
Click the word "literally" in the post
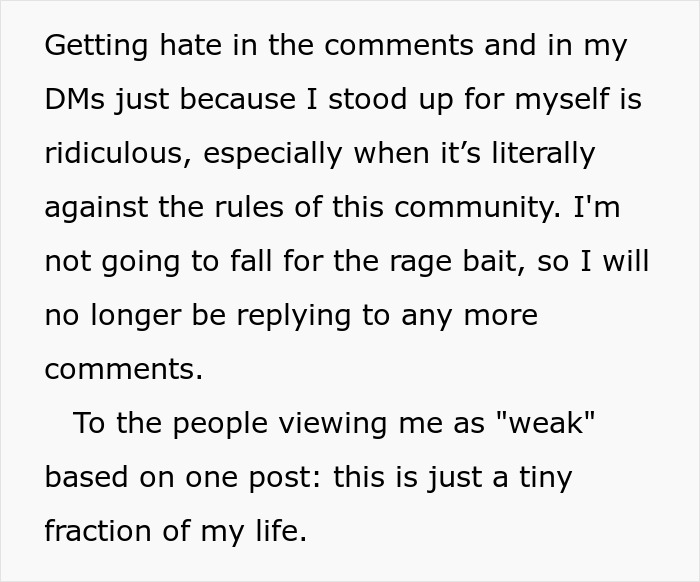(543, 154)
